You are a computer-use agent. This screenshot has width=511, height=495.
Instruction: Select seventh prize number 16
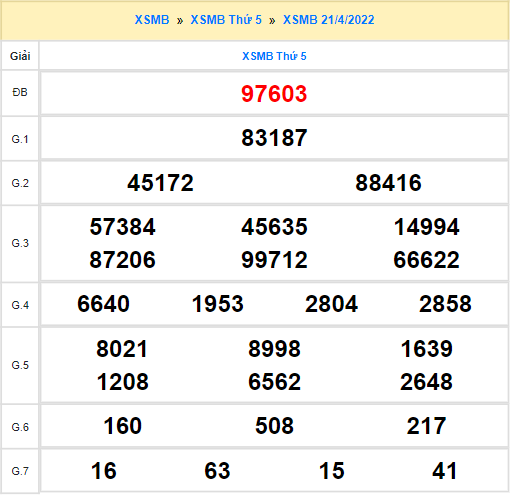104,471
